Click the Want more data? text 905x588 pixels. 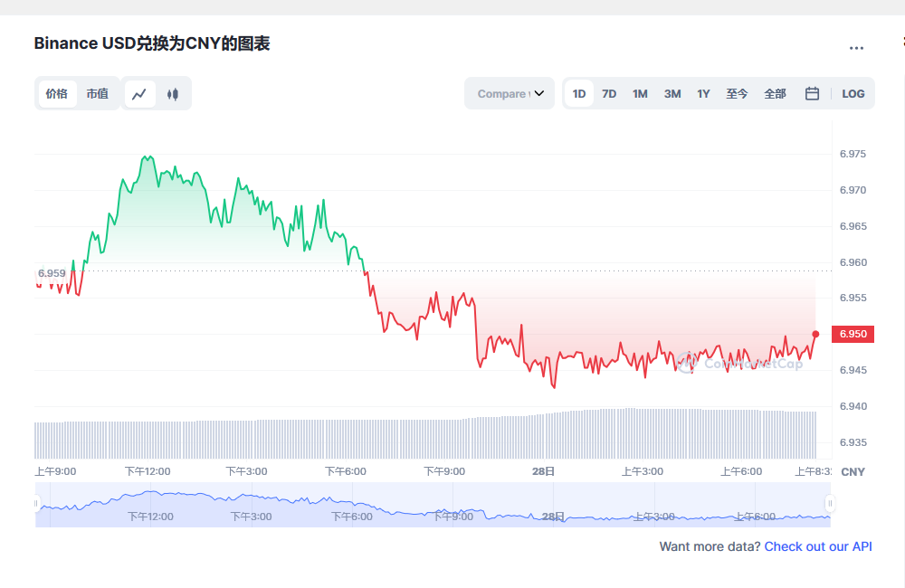click(710, 546)
